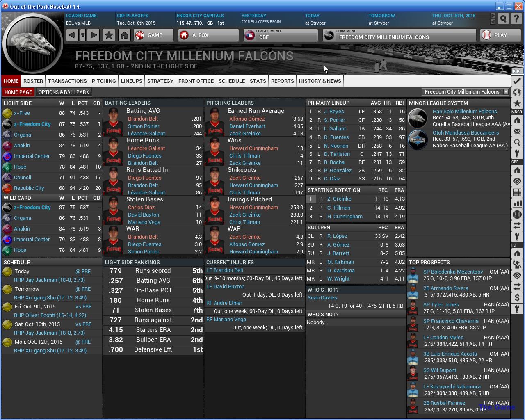Open the FC team home icon in the sidebar
Screen dimensions: 525x420
click(517, 253)
